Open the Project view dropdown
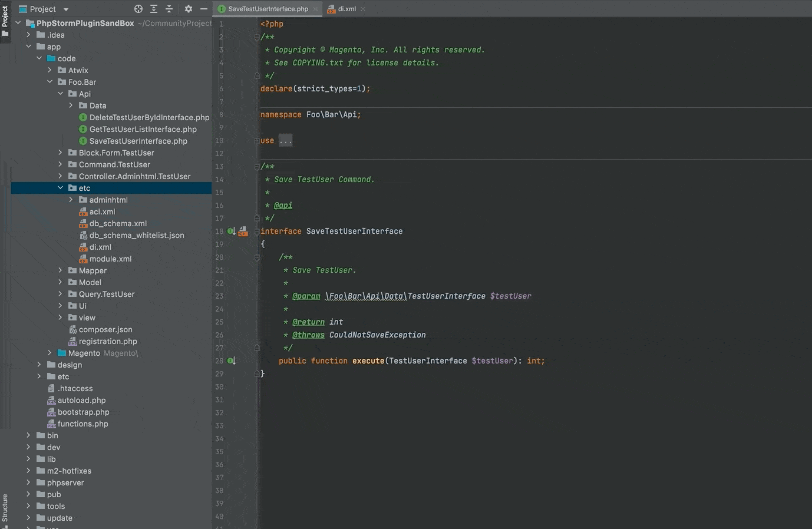812x529 pixels. pos(65,9)
